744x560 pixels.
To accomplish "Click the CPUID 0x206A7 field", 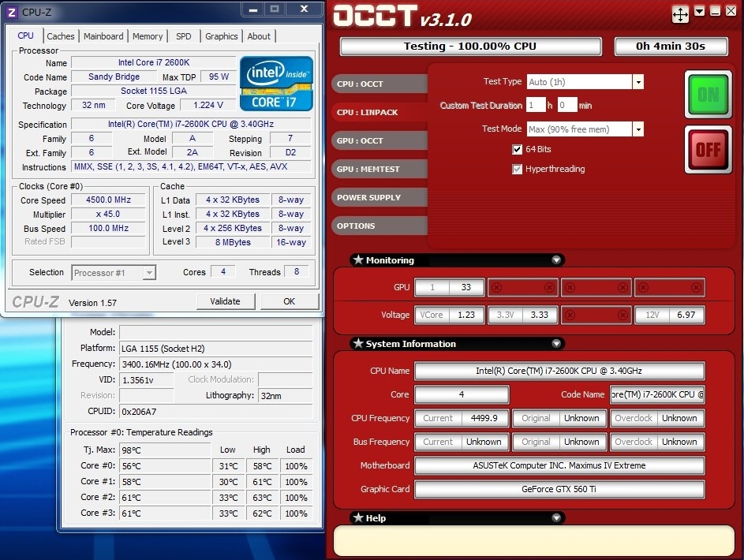I will pyautogui.click(x=216, y=412).
